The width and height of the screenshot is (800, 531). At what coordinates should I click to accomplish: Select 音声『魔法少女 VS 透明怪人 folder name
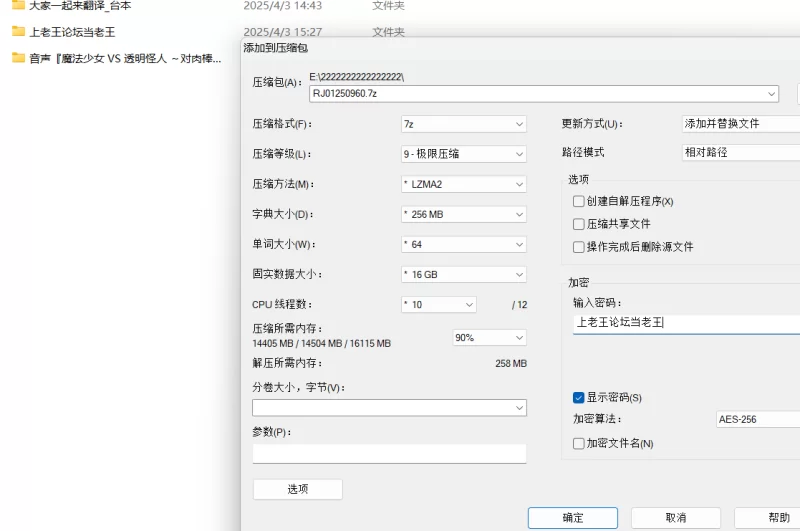tap(125, 59)
